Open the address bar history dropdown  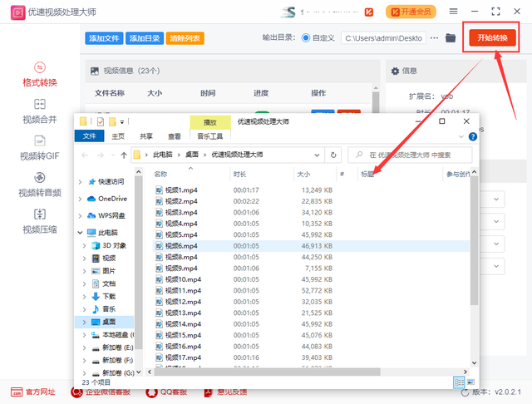(x=317, y=155)
